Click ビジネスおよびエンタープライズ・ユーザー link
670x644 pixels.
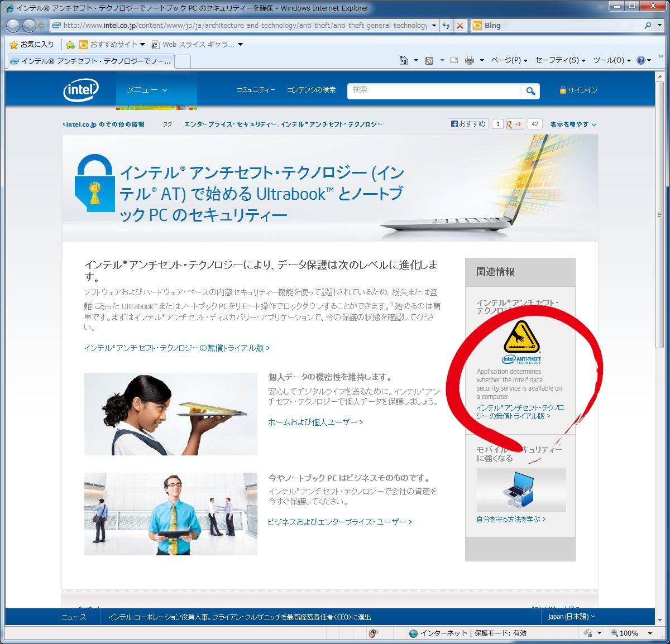pyautogui.click(x=340, y=522)
